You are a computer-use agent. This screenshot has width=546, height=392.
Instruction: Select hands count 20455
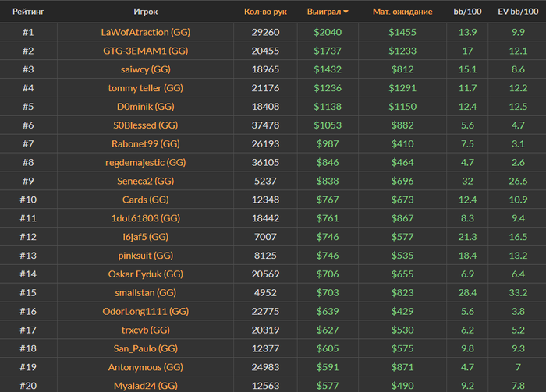pyautogui.click(x=265, y=51)
